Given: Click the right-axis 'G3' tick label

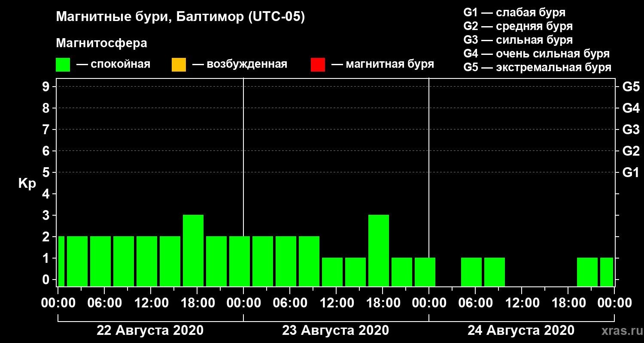Looking at the screenshot, I should coord(631,129).
